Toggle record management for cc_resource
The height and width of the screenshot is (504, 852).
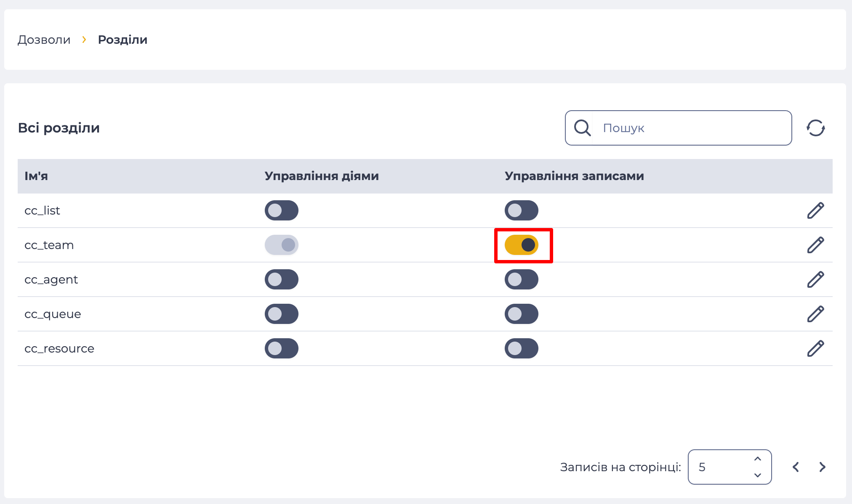click(x=522, y=348)
